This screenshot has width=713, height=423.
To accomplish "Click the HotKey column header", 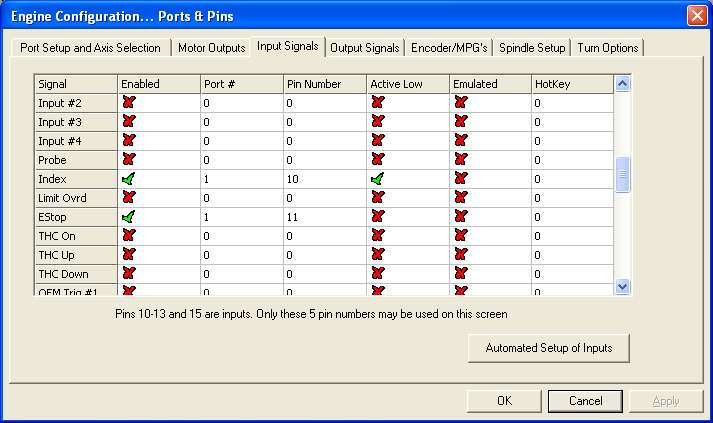I will [x=572, y=84].
